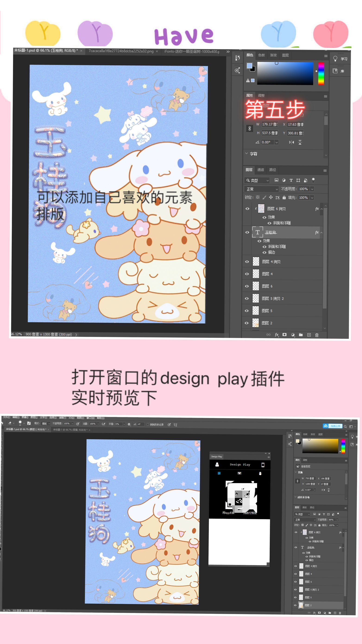Select USB connection icon in Design Play

[260, 473]
